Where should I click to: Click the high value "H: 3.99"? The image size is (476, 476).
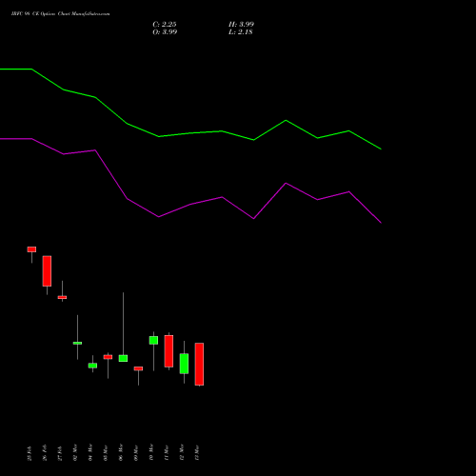pos(241,25)
